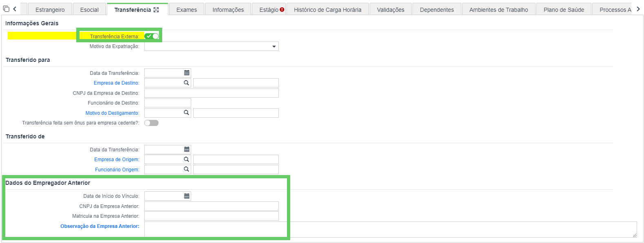Click Funcionário Origem link label
Viewport: 644px width, 243px height.
pyautogui.click(x=117, y=170)
